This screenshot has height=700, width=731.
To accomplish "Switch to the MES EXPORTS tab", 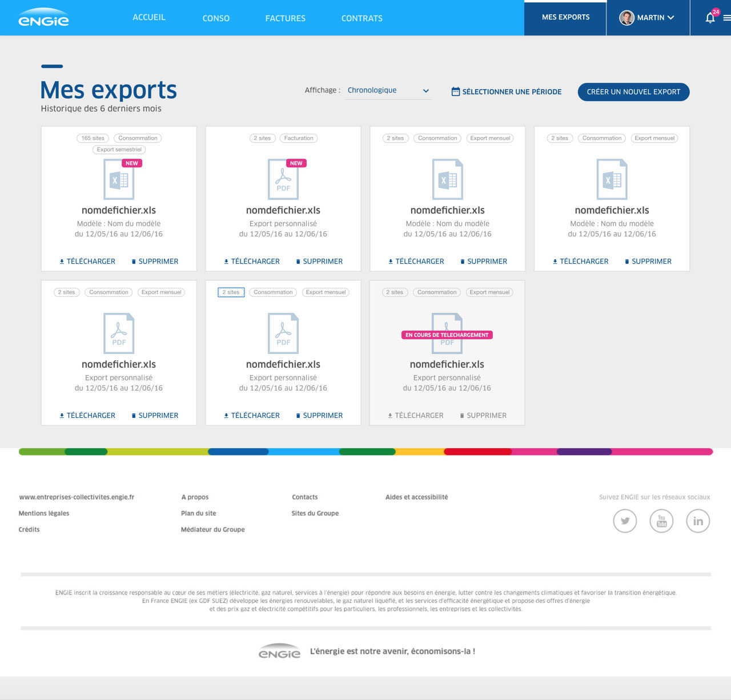I will click(x=565, y=18).
